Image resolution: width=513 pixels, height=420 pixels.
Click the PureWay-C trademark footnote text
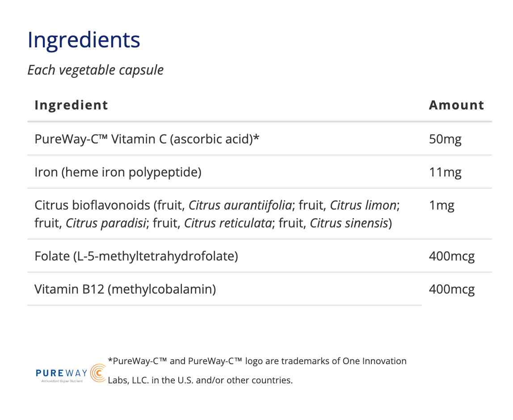(257, 370)
